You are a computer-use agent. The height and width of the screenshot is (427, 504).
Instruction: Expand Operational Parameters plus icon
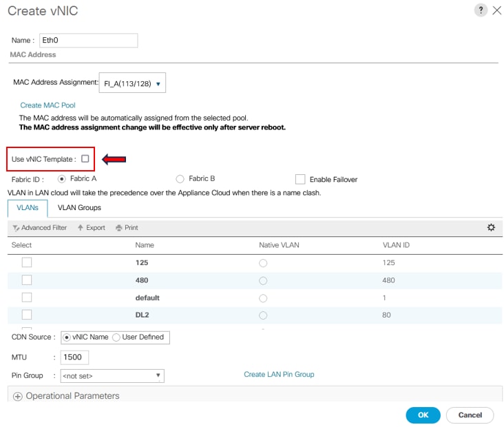18,397
